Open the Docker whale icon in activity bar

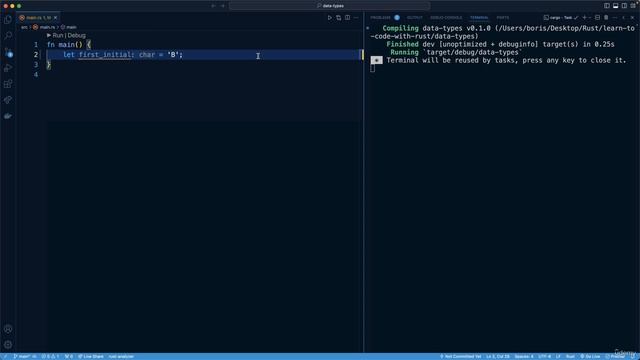click(8, 116)
